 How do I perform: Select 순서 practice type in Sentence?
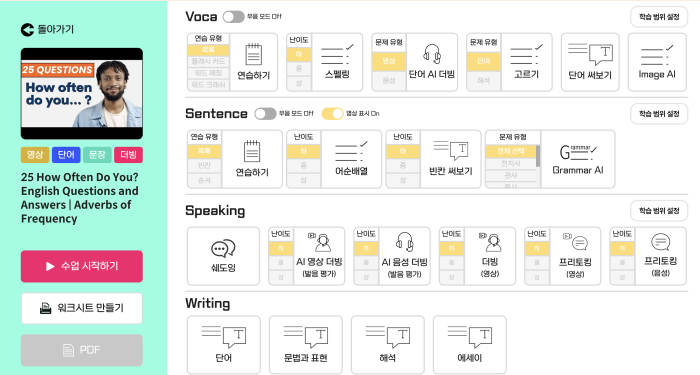pos(204,180)
